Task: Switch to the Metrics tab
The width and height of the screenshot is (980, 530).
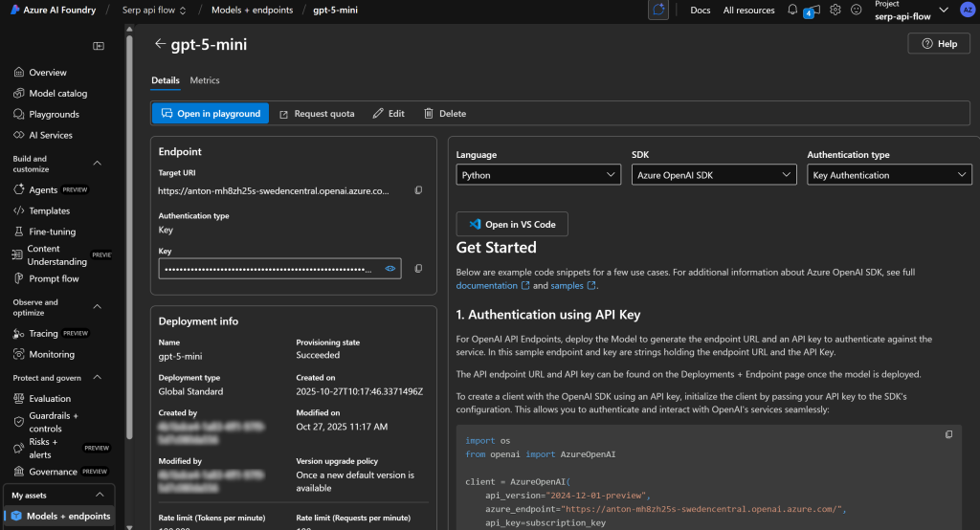Action: pos(205,80)
